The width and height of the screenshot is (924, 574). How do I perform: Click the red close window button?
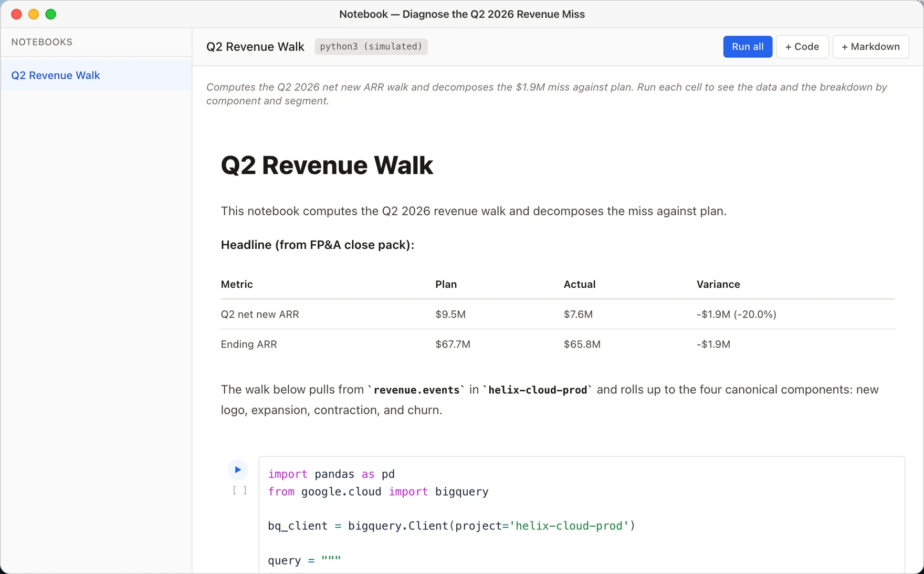tap(17, 14)
